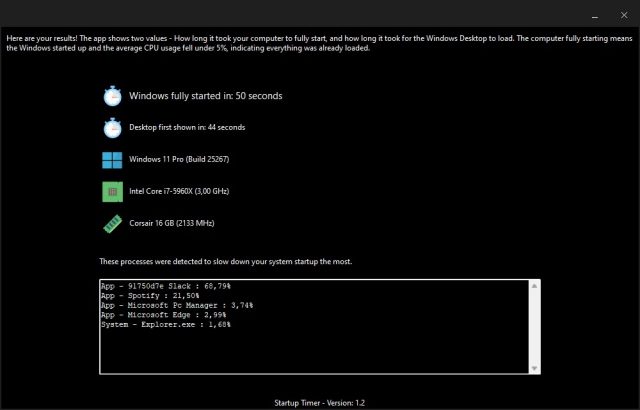Select 'Desktop first shown in: 44 seconds' text

(x=187, y=127)
